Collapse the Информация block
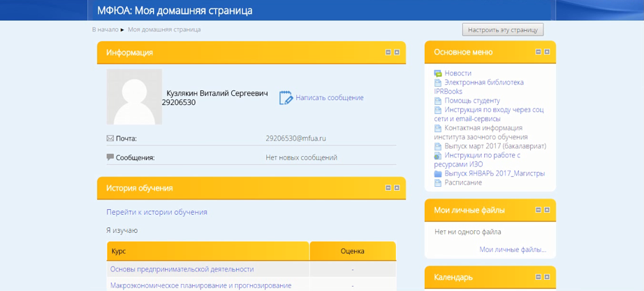Screen dimensions: 644x291 coord(388,52)
